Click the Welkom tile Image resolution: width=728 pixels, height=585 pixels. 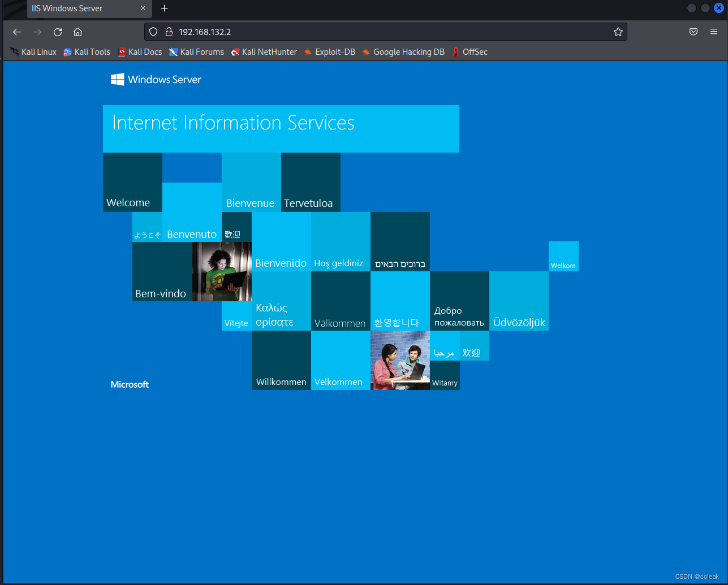(563, 256)
